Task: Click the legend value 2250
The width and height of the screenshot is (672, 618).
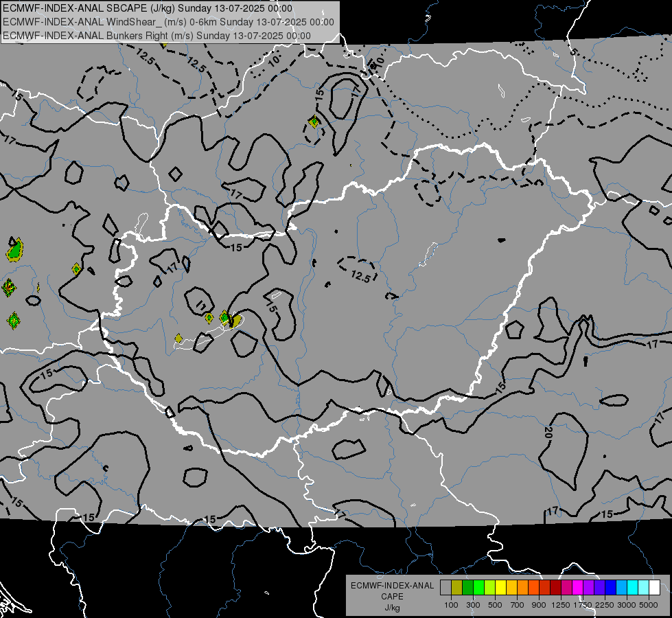Action: pos(605,605)
